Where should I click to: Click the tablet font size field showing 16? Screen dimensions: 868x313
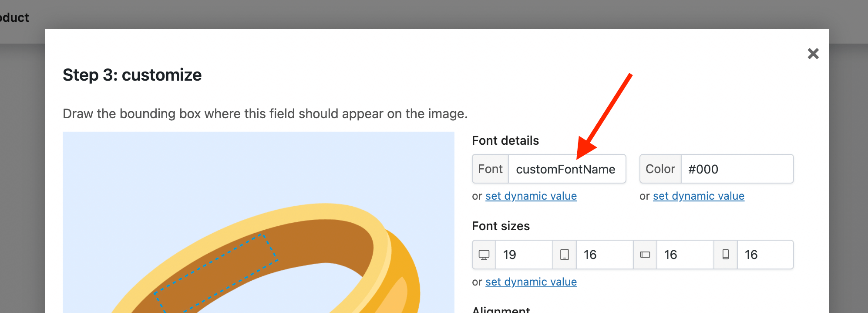point(605,255)
